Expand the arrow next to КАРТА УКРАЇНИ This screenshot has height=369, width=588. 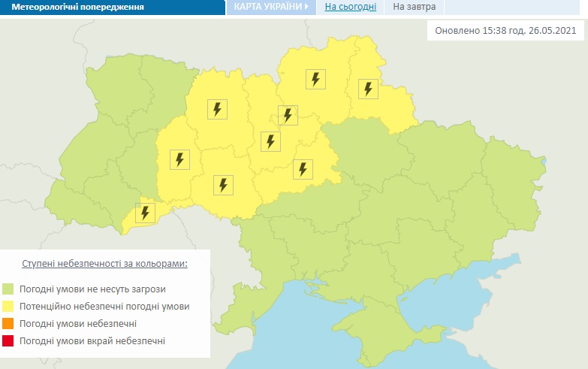point(306,6)
